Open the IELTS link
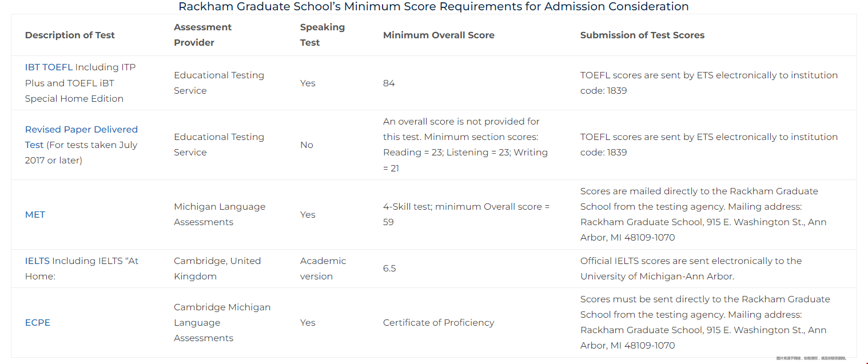 click(38, 261)
